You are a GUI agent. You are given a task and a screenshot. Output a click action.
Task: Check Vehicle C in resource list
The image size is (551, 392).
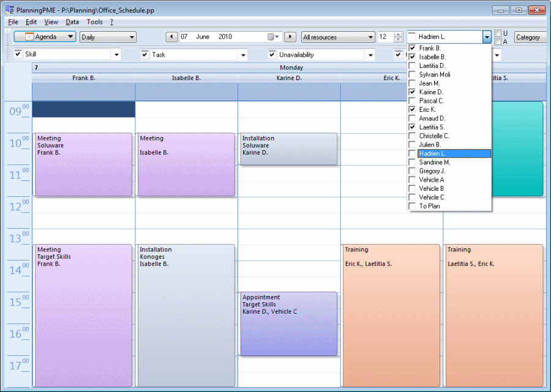click(x=412, y=198)
